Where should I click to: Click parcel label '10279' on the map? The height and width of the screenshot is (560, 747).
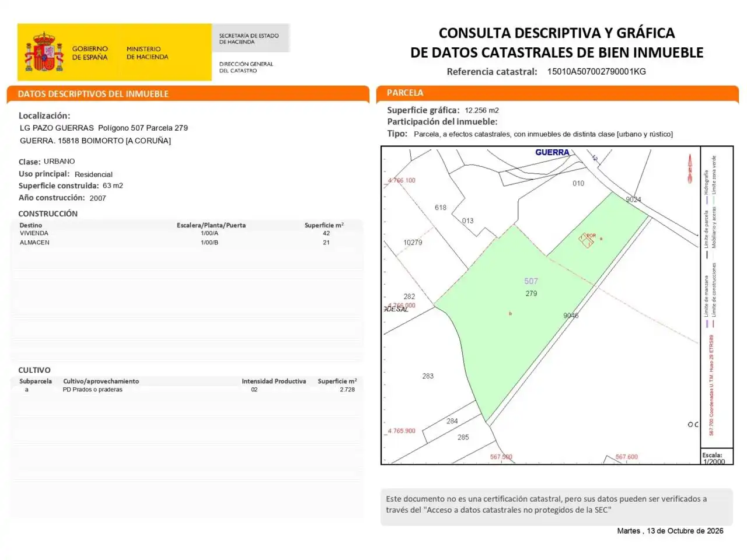click(x=413, y=243)
